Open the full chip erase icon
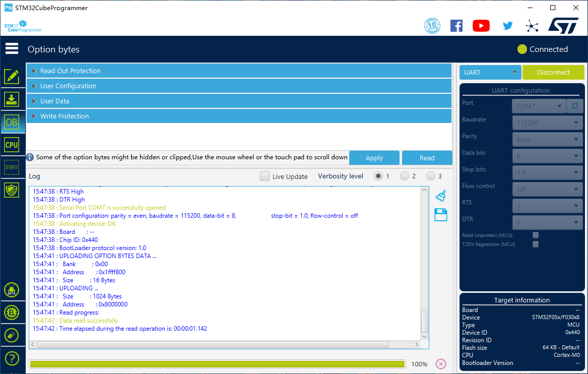 [x=12, y=335]
